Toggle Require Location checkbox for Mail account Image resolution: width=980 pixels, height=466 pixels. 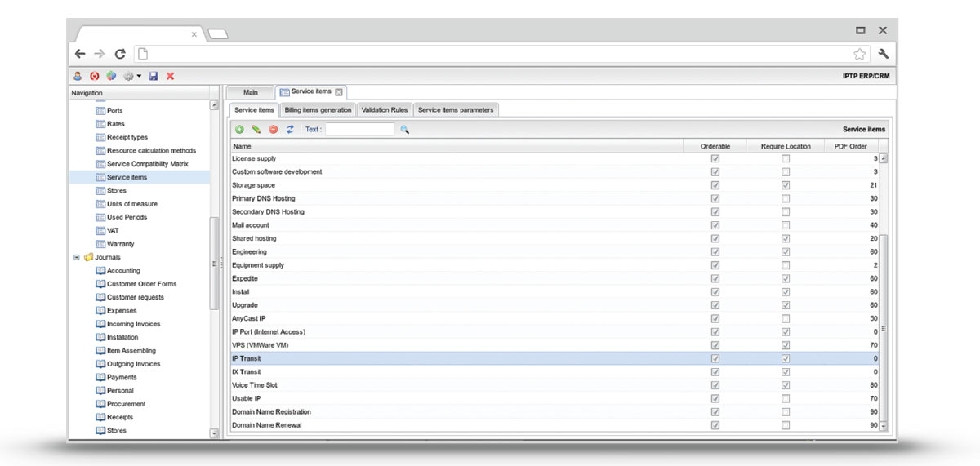pos(786,225)
